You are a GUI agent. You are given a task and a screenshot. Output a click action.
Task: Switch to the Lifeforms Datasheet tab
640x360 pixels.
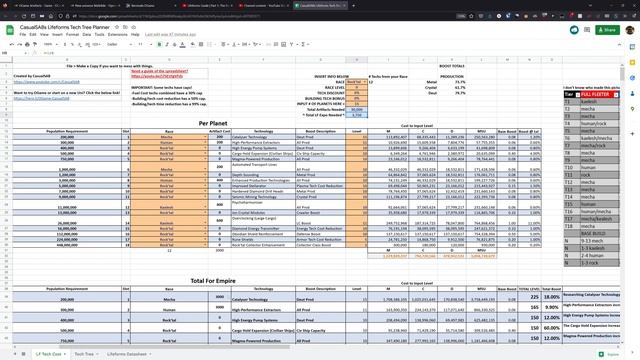[129, 354]
